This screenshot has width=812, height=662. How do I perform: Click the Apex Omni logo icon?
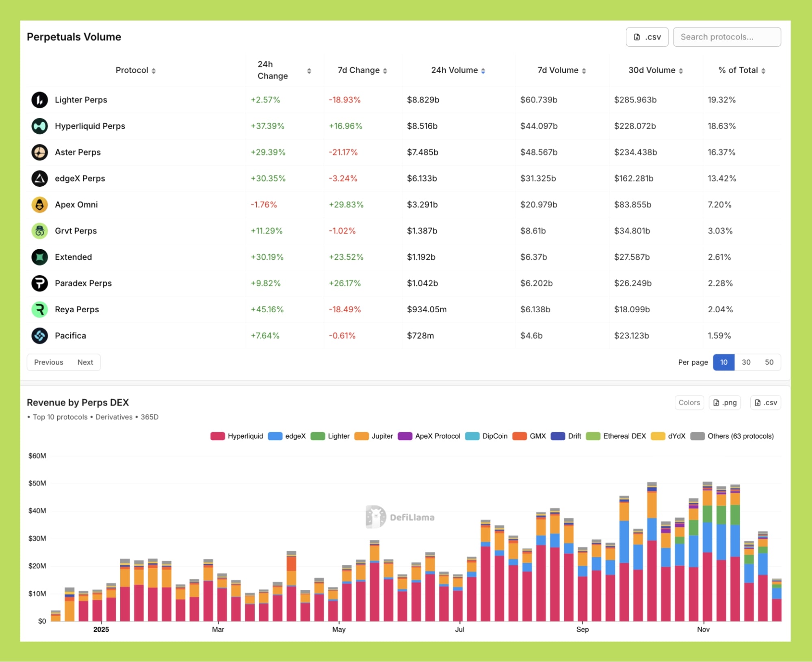coord(39,205)
